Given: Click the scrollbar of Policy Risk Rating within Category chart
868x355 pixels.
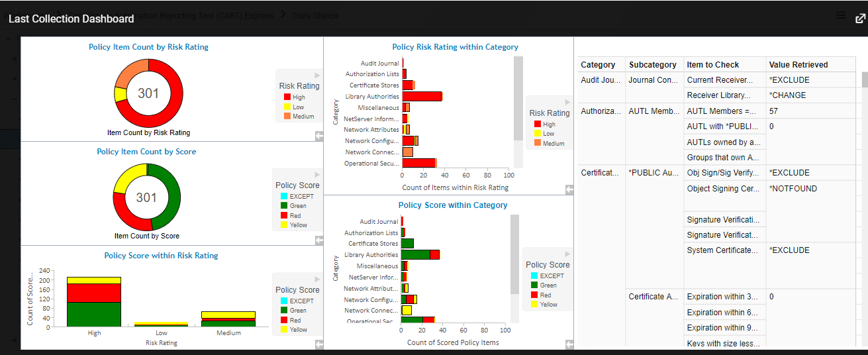Looking at the screenshot, I should tap(518, 99).
